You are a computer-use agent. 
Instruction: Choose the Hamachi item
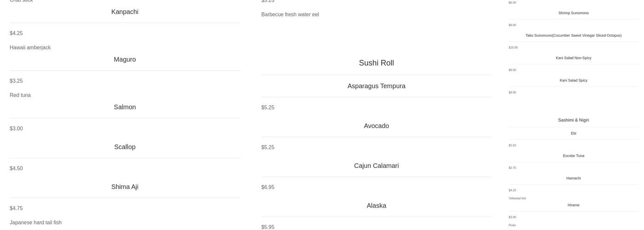tap(573, 178)
